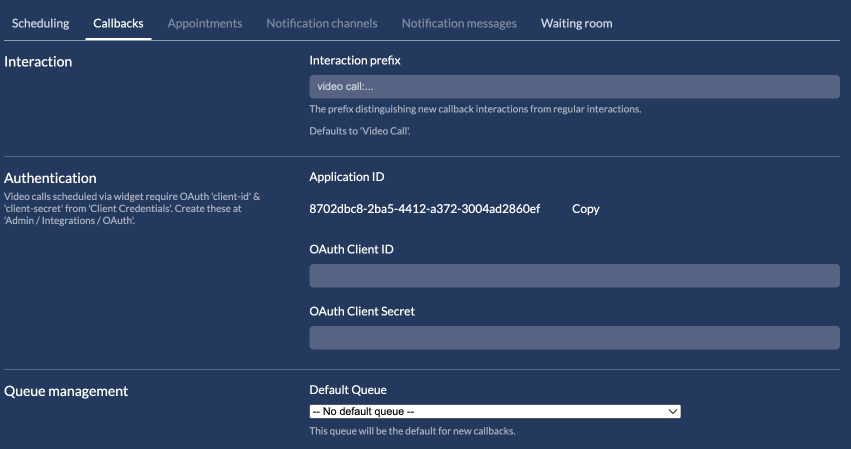The image size is (851, 449).
Task: Select the Callbacks tab
Action: (x=118, y=23)
